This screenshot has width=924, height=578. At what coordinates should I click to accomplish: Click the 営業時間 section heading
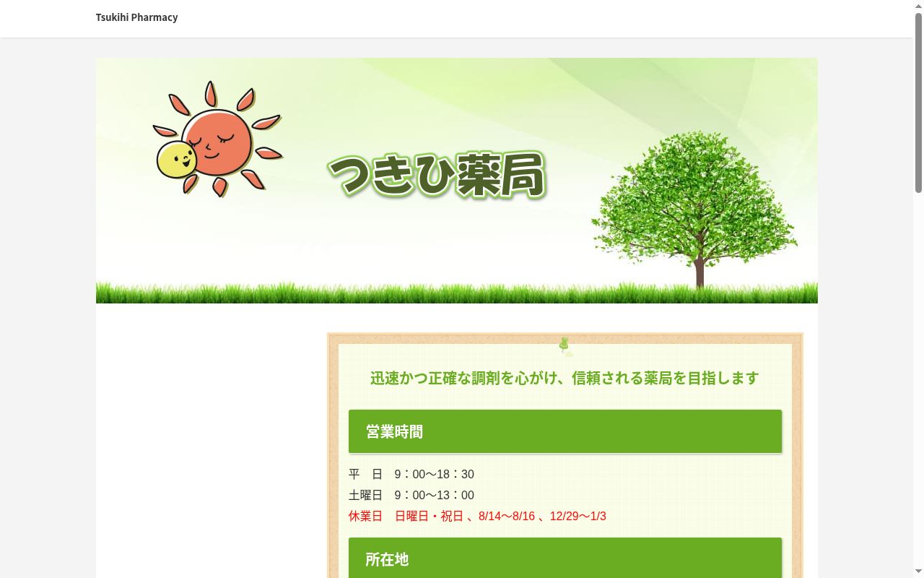tap(565, 431)
